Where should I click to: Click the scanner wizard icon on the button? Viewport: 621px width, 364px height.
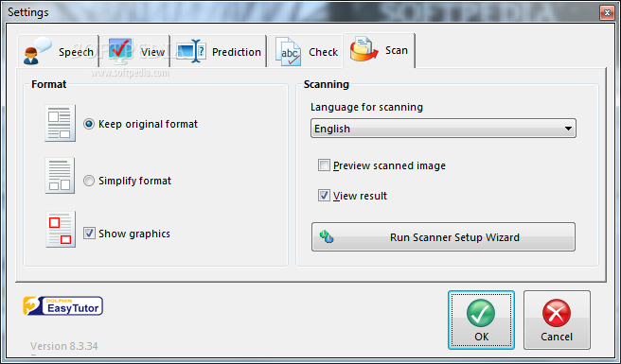tap(327, 237)
